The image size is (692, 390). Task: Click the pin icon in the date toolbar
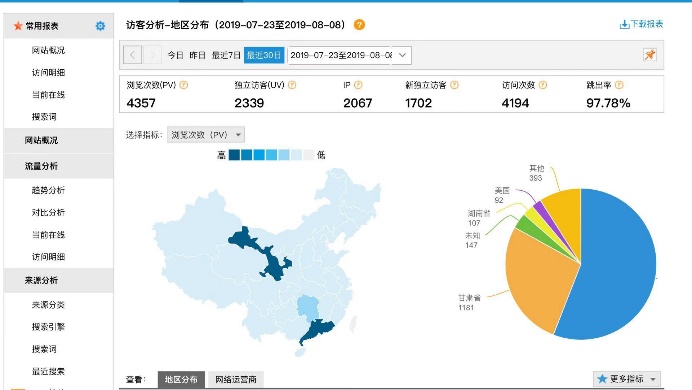(x=650, y=55)
